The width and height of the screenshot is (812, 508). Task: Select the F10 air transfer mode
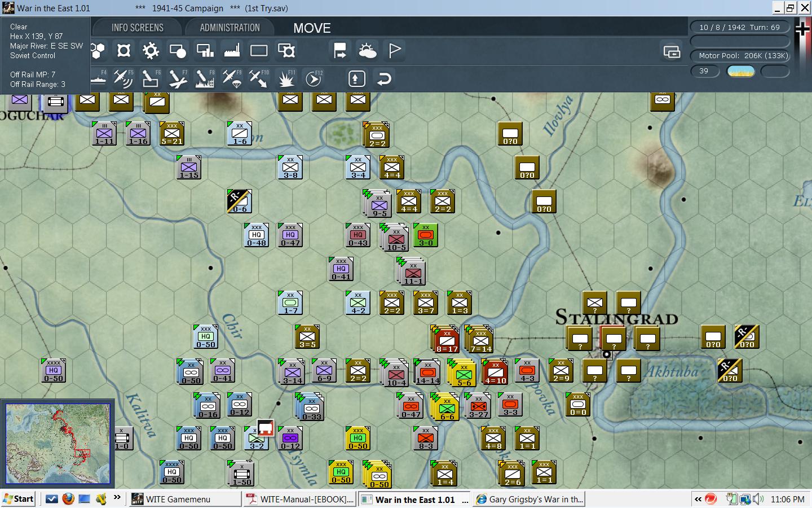(x=259, y=78)
